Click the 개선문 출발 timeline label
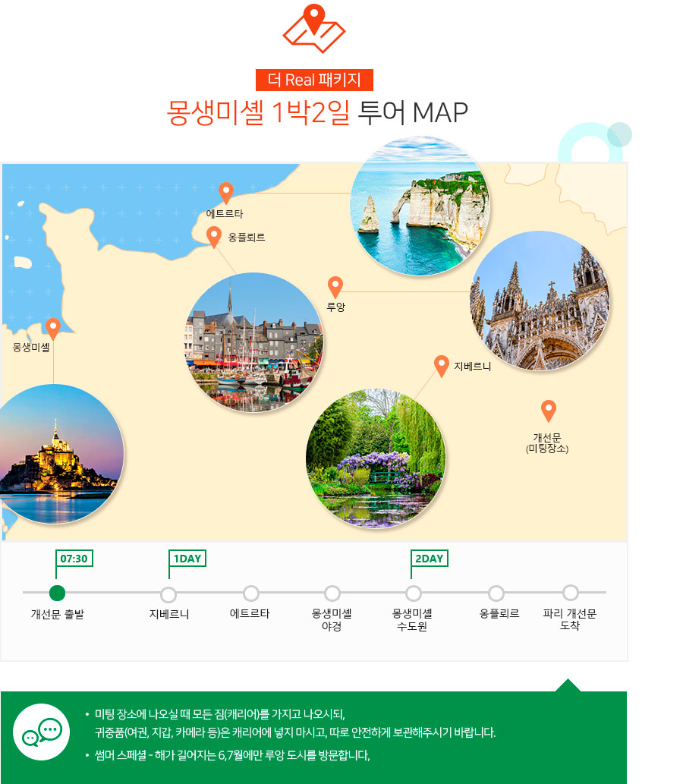683x784 pixels. coord(58,614)
